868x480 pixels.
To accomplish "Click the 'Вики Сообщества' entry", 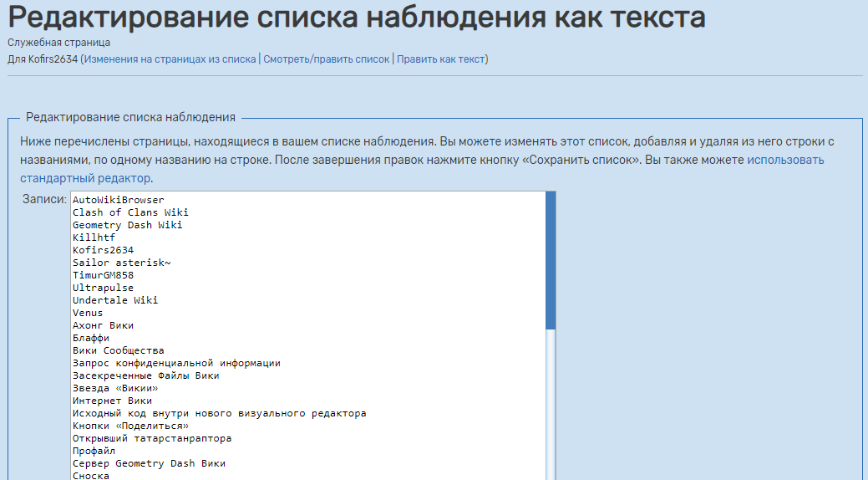I will point(119,351).
